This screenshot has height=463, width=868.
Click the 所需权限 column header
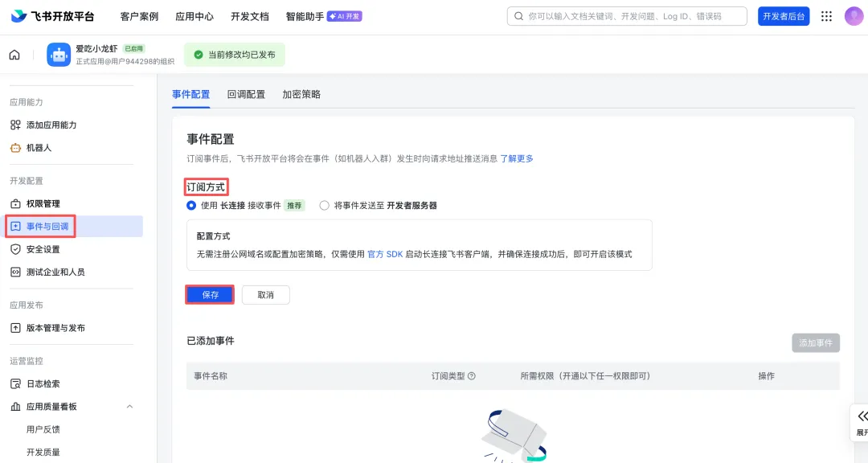(585, 375)
